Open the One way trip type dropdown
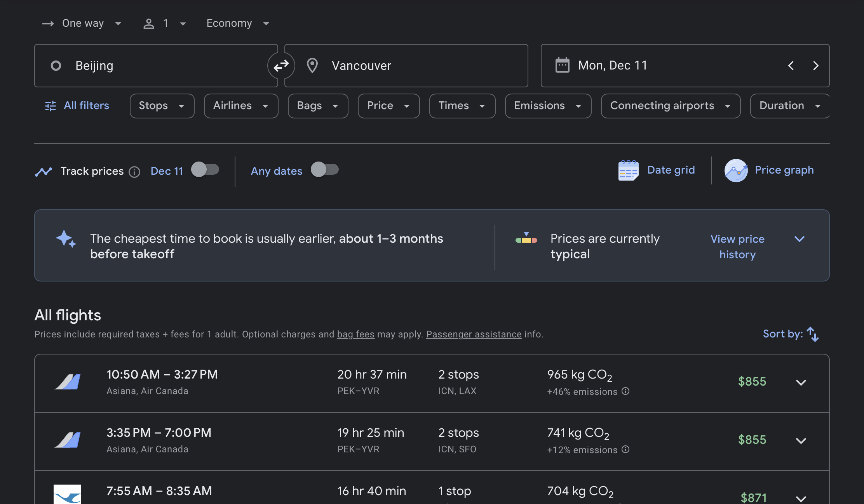Screen dimensions: 864x504 tap(82, 23)
